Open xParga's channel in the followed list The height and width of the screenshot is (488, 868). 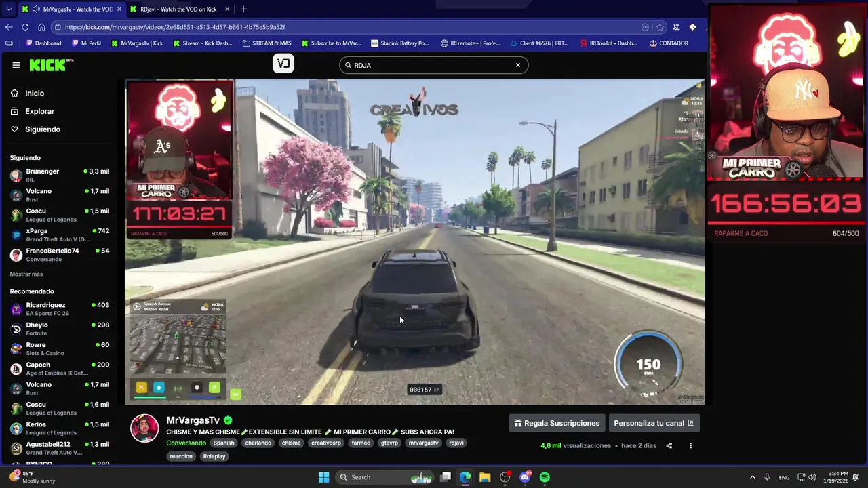60,235
